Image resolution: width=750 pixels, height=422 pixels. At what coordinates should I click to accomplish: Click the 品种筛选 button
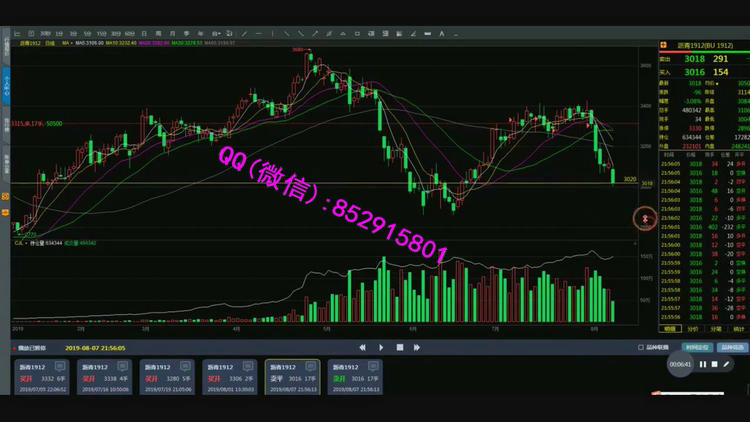(732, 347)
